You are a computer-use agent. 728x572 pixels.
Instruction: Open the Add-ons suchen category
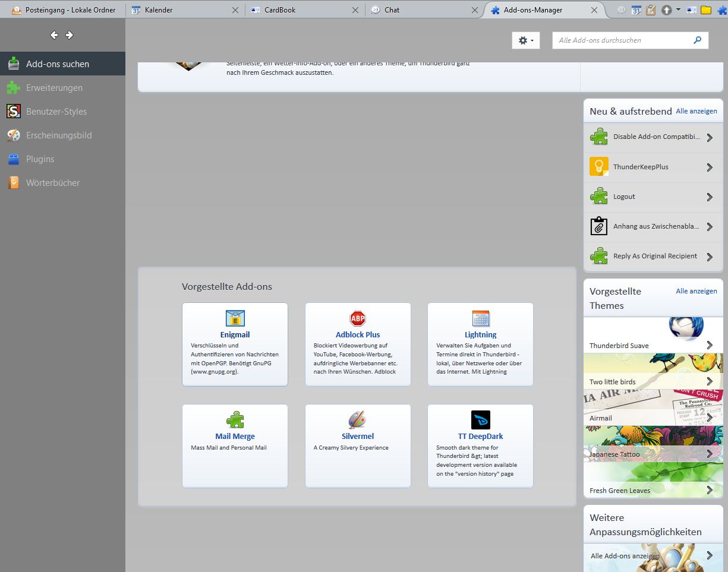coord(62,64)
